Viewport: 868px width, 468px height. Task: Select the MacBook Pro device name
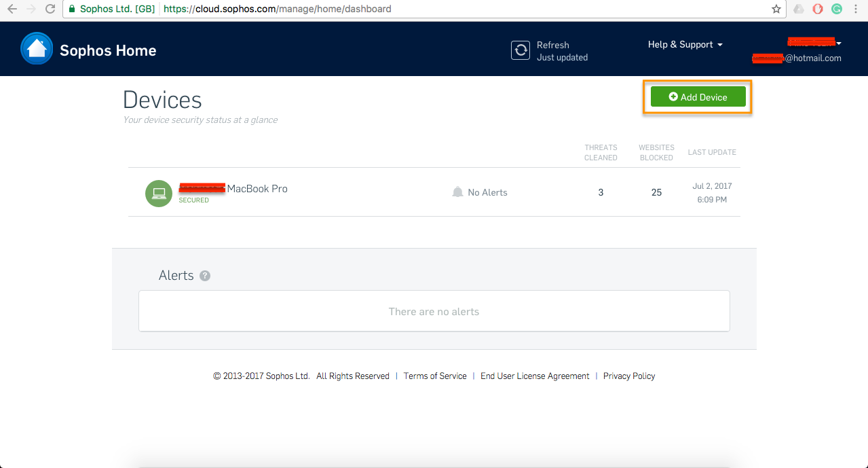click(x=257, y=189)
